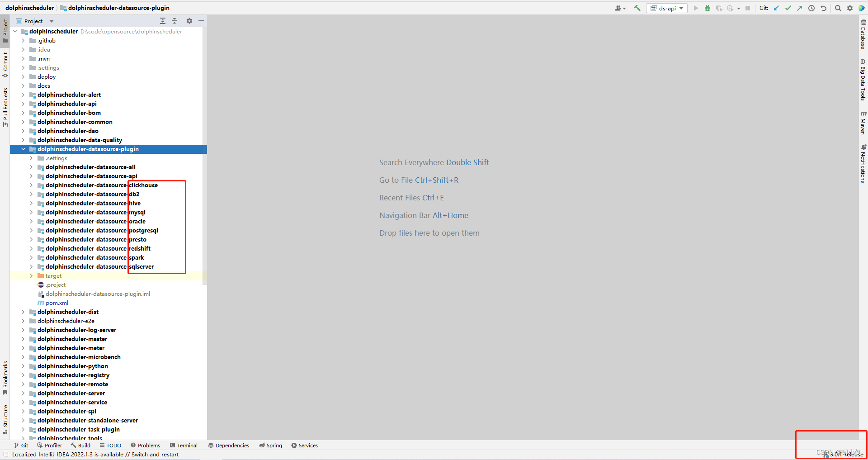Click the Stop square icon

coord(748,8)
